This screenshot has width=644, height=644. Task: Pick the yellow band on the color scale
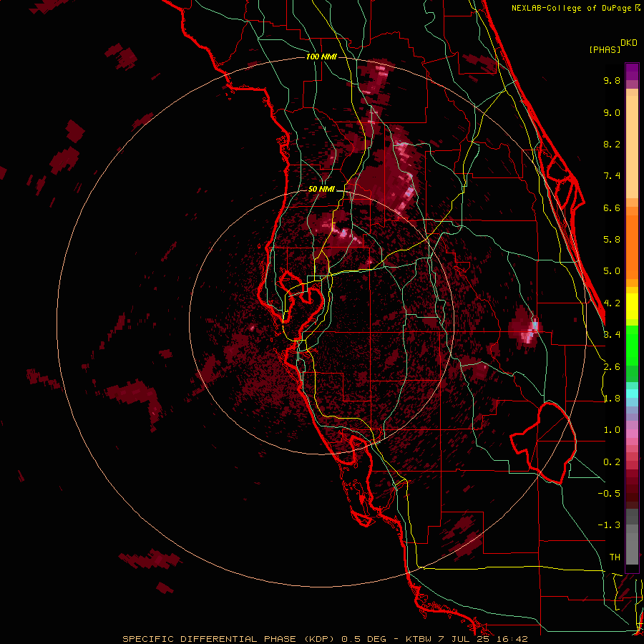point(632,306)
